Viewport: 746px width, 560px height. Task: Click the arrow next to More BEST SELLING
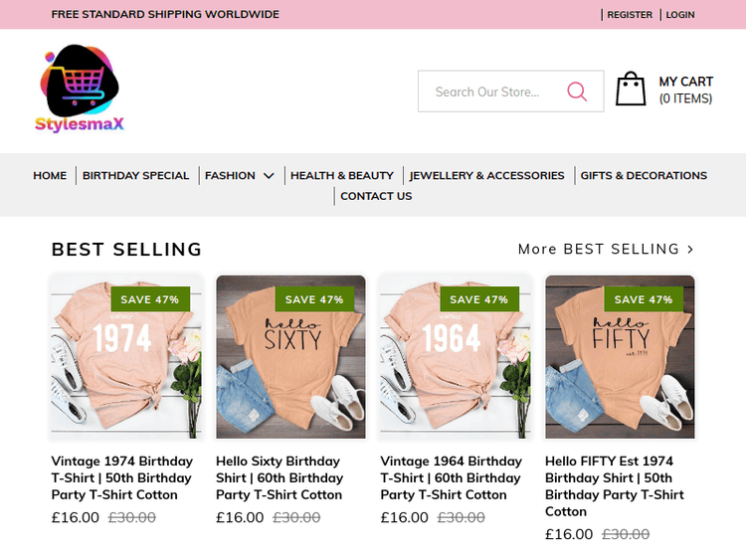point(690,250)
